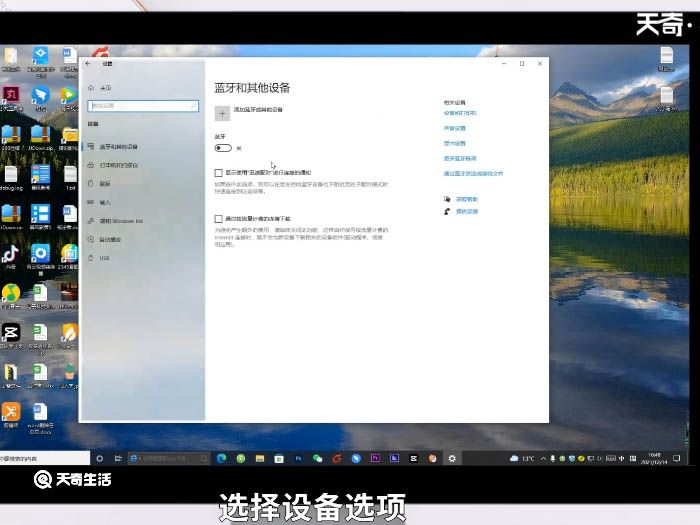The height and width of the screenshot is (525, 700).
Task: Open the taskbar clock and date
Action: [x=654, y=458]
